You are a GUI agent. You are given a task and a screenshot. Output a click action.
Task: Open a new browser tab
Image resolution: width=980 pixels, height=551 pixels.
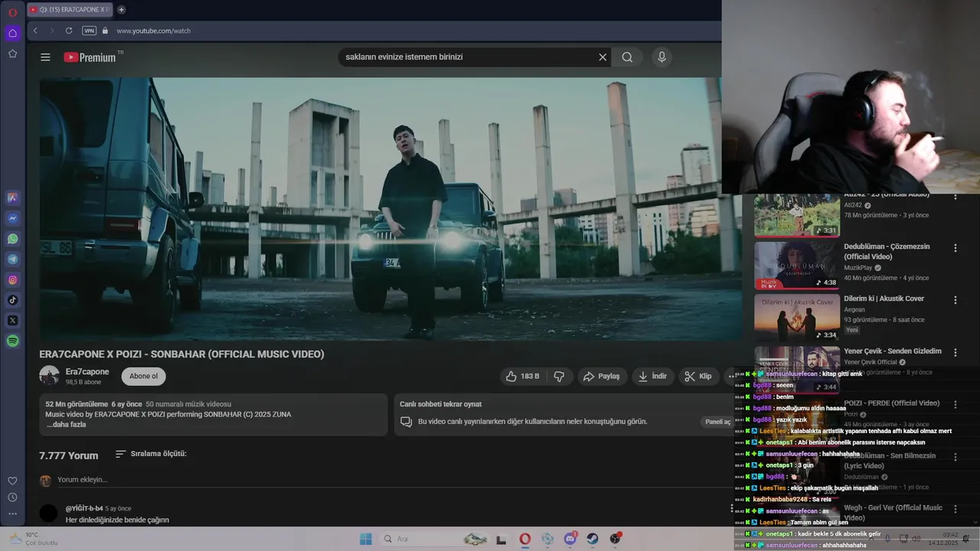tap(121, 10)
